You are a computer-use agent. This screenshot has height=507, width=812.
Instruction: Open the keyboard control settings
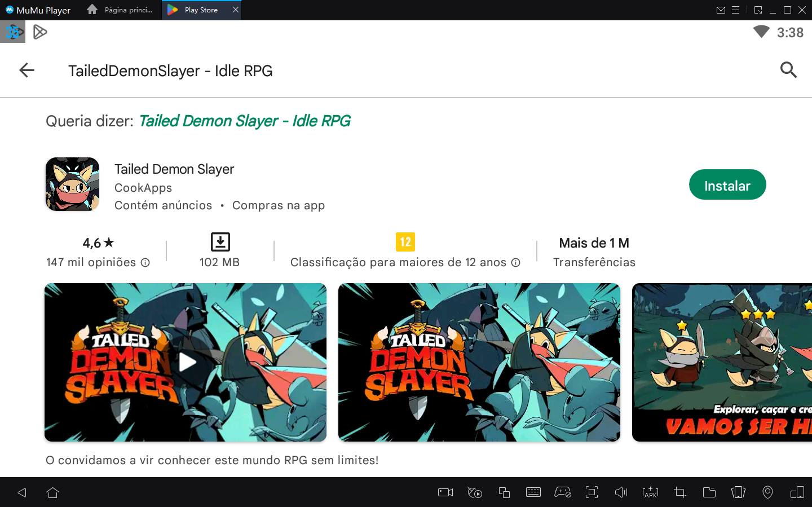pyautogui.click(x=533, y=492)
